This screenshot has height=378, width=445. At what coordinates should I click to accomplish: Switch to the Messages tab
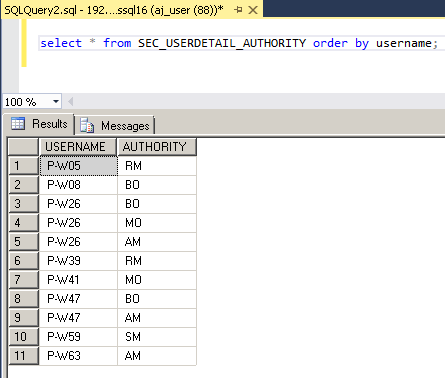114,126
